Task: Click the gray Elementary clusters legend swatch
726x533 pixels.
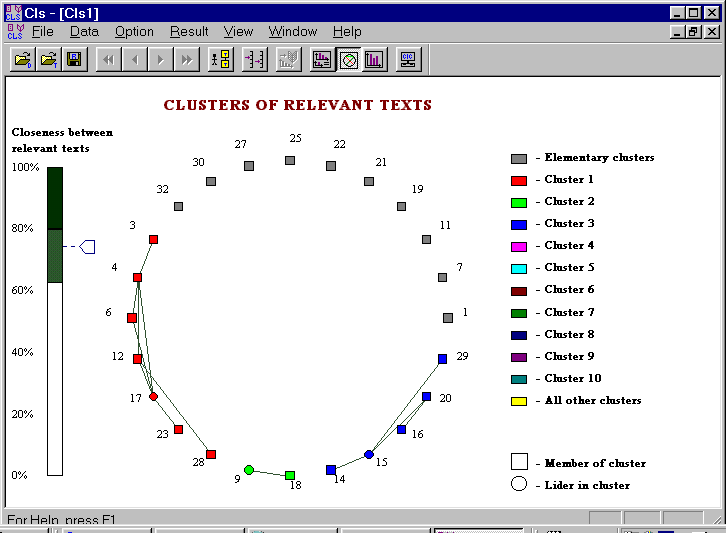Action: 519,159
